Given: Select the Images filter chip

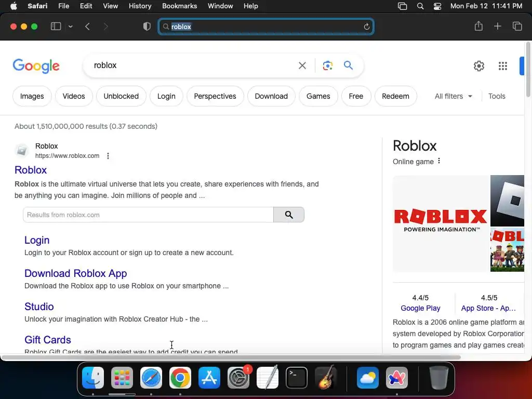Looking at the screenshot, I should point(32,96).
